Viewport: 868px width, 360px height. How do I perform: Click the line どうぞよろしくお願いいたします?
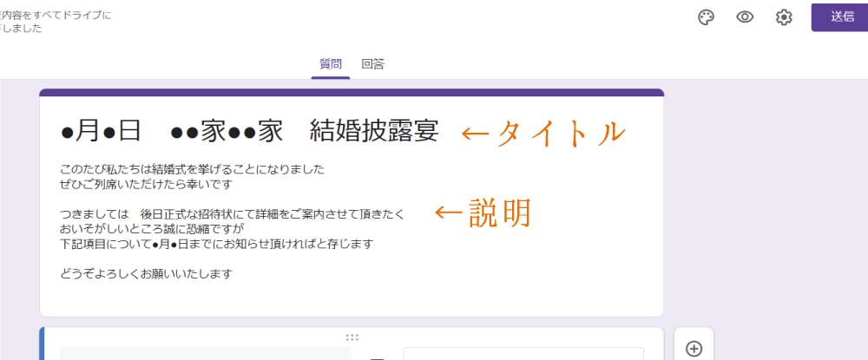[147, 274]
